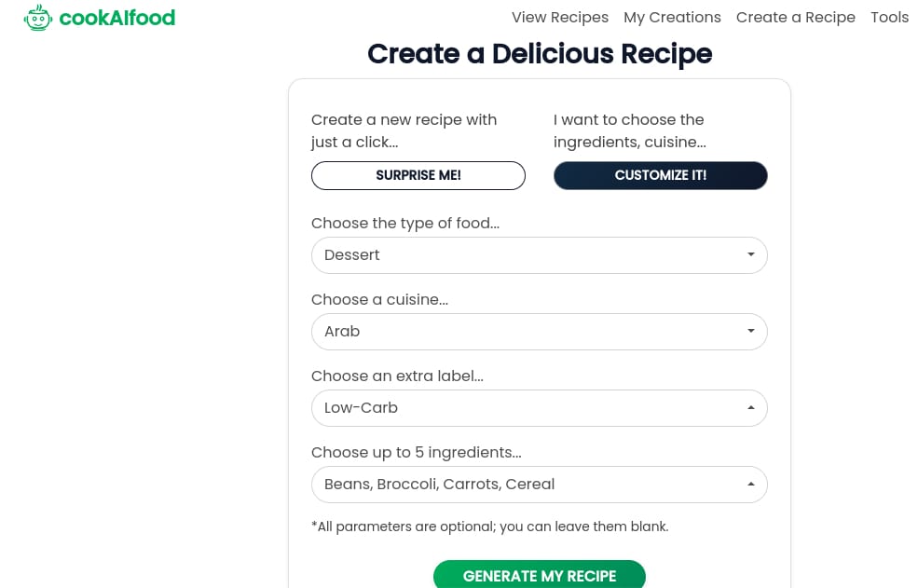Open the 'Choose the type of food' dropdown

point(539,254)
